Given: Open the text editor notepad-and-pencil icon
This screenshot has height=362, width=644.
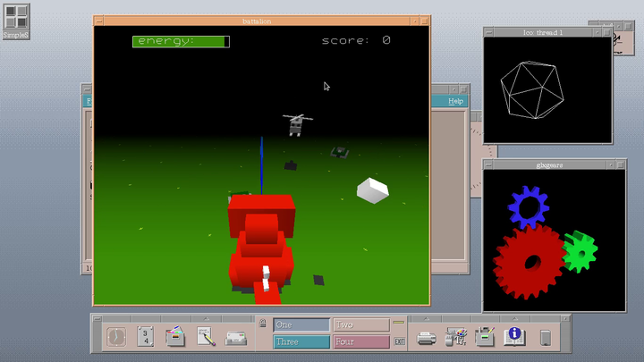Looking at the screenshot, I should (206, 337).
